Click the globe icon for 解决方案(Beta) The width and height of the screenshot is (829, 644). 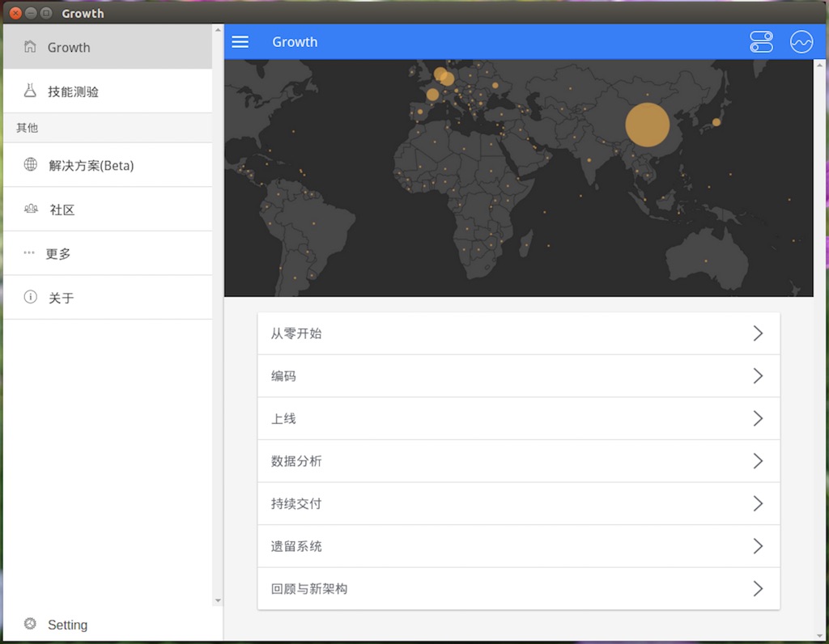coord(31,164)
